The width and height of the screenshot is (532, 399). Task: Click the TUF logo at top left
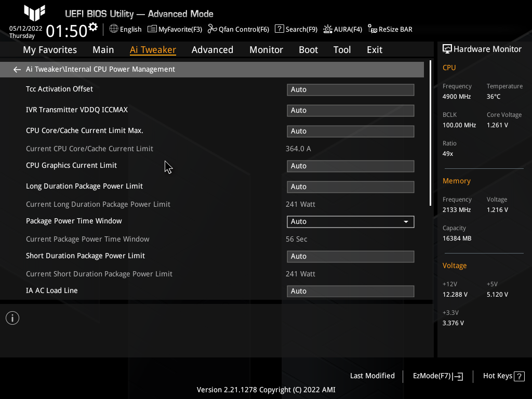pos(34,13)
